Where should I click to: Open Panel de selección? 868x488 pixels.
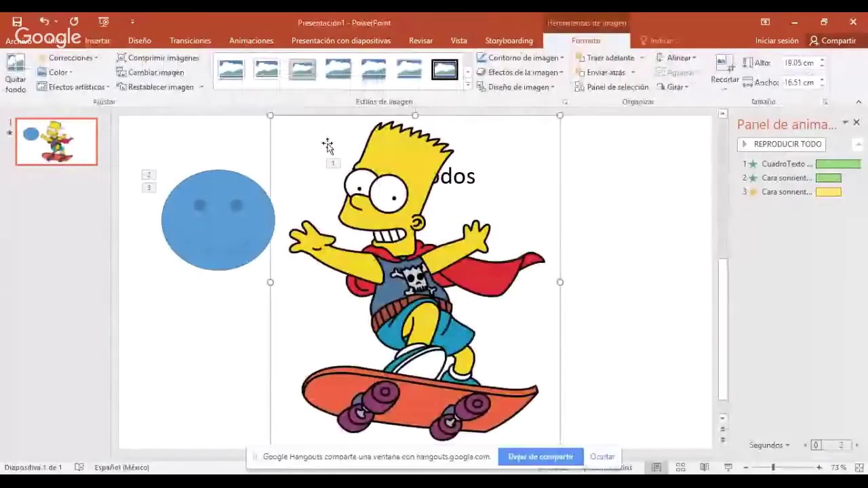click(x=612, y=87)
